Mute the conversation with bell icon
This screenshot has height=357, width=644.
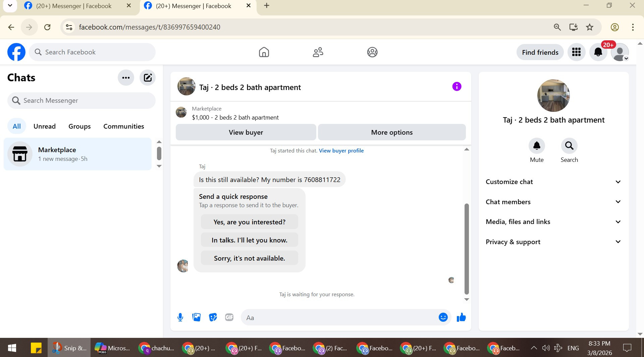coord(537,146)
